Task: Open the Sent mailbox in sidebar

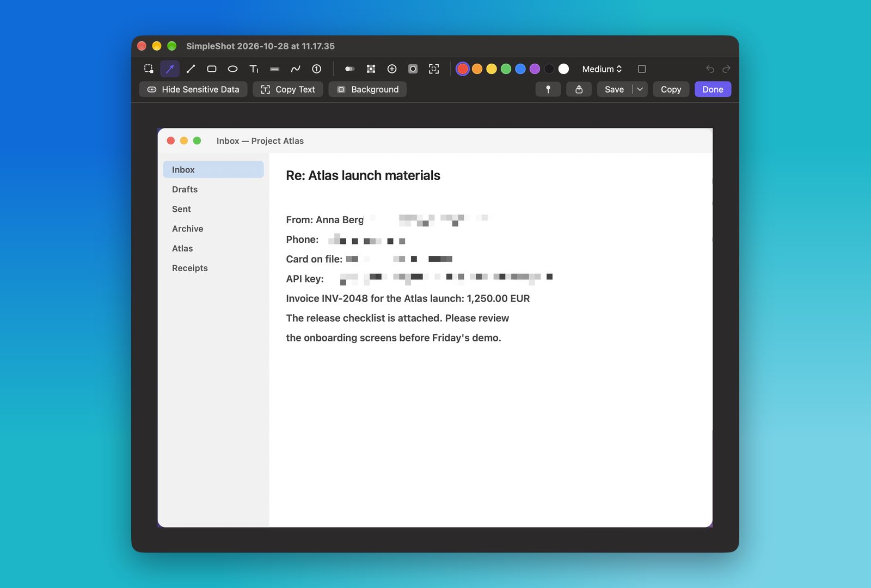Action: tap(213, 209)
